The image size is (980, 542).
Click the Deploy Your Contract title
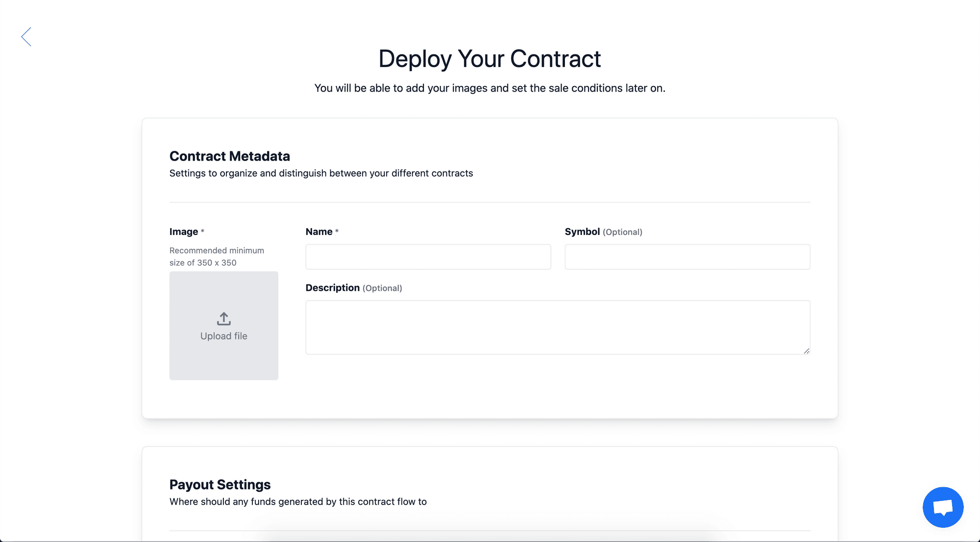tap(489, 58)
